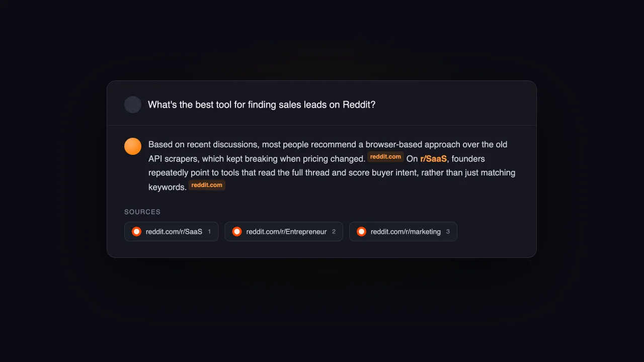Click the text "reddit.com/r/marketing" in sources
Screen dimensions: 644x362
[406, 232]
